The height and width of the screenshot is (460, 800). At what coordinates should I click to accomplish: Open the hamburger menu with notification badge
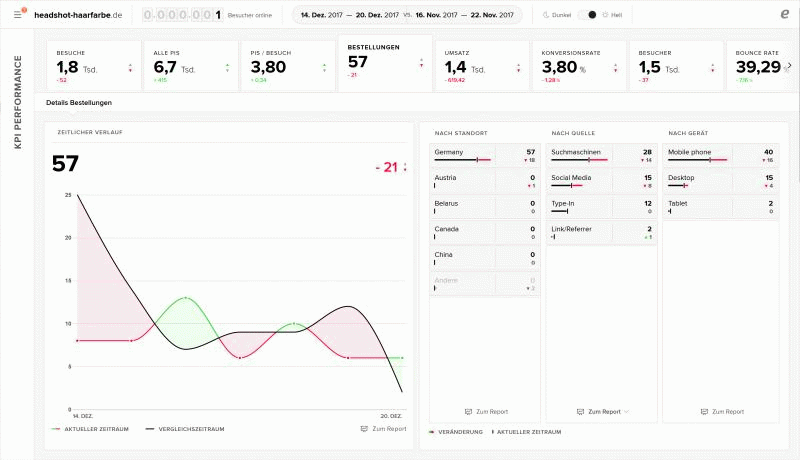click(x=18, y=15)
